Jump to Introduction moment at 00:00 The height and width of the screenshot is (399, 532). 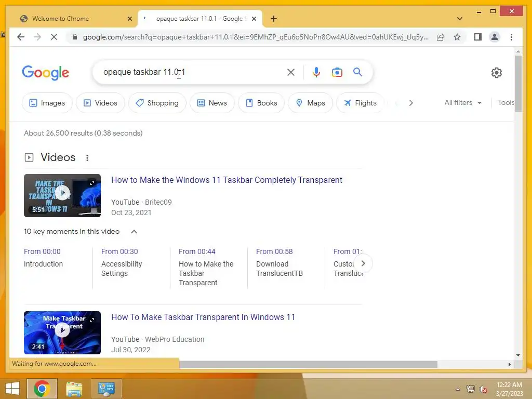pos(43,258)
